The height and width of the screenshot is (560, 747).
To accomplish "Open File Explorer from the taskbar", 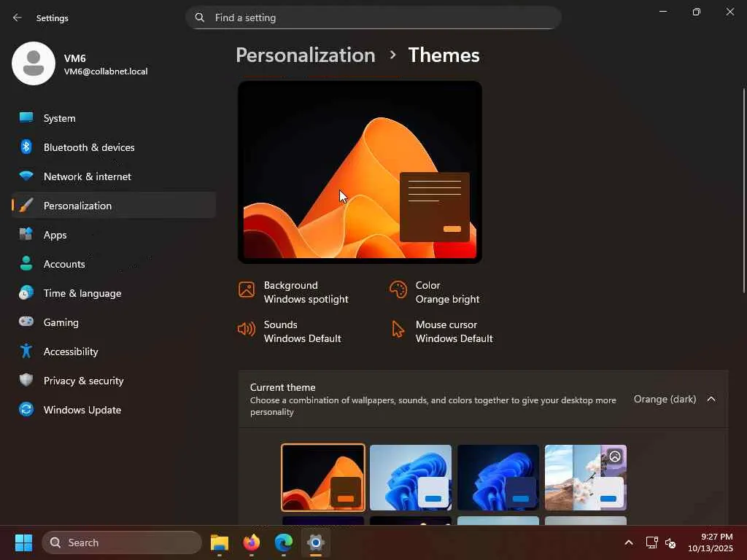I will pyautogui.click(x=220, y=542).
